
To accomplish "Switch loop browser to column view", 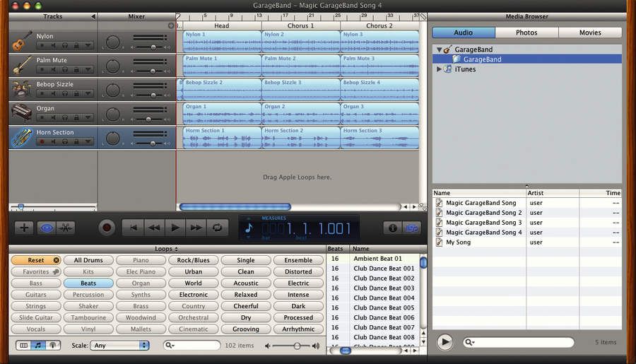I will click(24, 346).
